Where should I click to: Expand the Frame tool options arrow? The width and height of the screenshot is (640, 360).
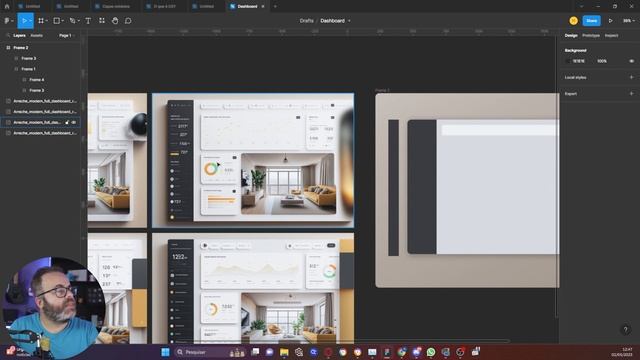pos(47,21)
